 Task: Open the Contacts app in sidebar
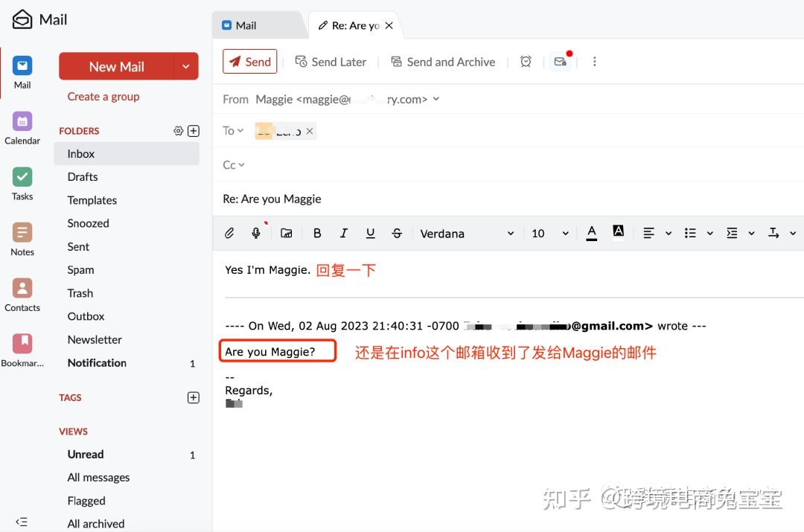tap(22, 295)
